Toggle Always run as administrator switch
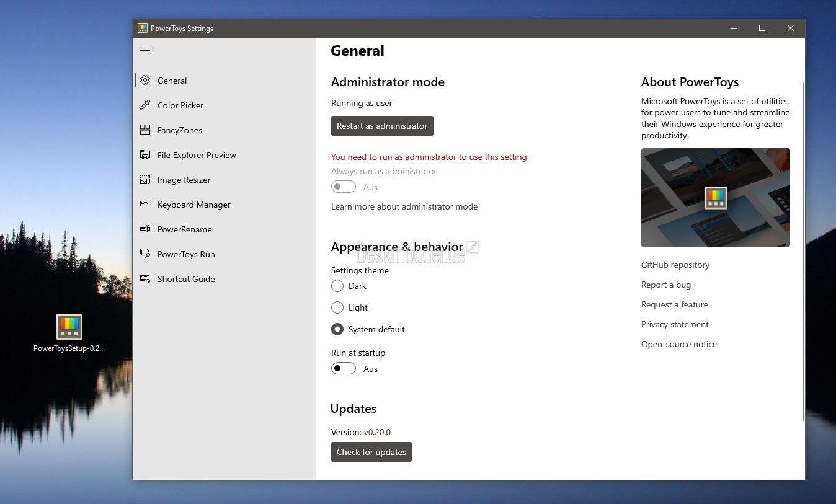Viewport: 836px width, 504px height. [x=344, y=187]
